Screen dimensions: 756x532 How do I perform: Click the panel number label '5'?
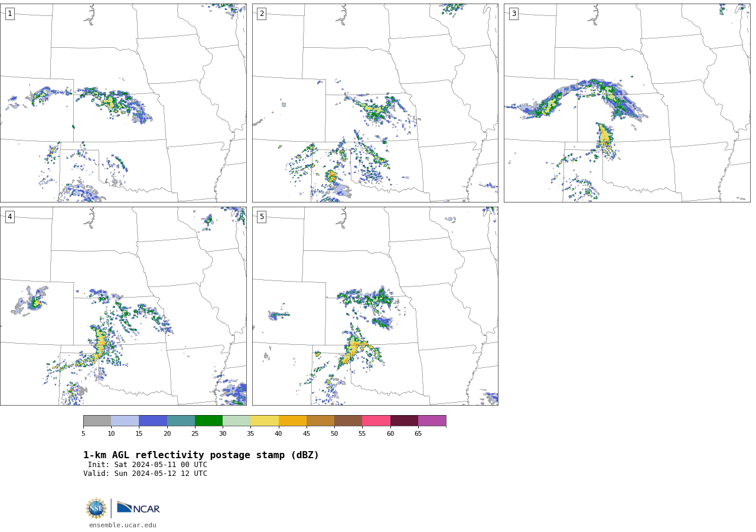[x=262, y=217]
